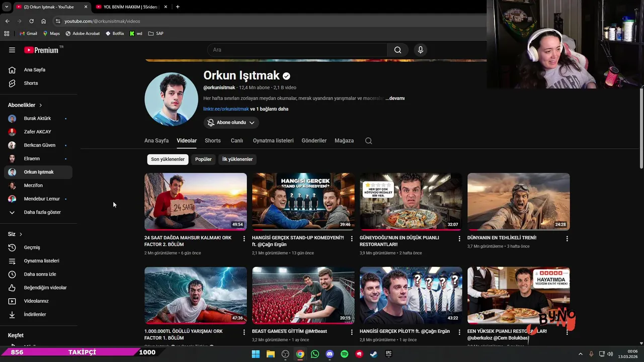Screen dimensions: 644x362
Task: Open Windows Start menu
Action: click(x=256, y=354)
